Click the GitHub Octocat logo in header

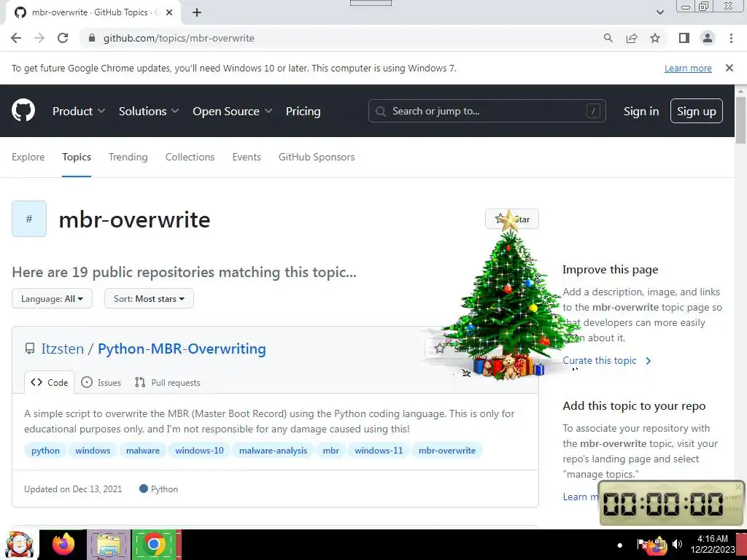click(23, 111)
